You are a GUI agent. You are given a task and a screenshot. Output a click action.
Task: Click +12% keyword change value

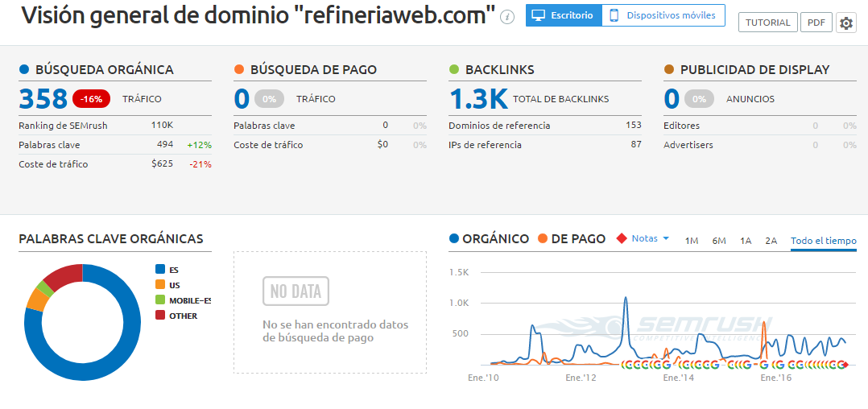(x=200, y=145)
